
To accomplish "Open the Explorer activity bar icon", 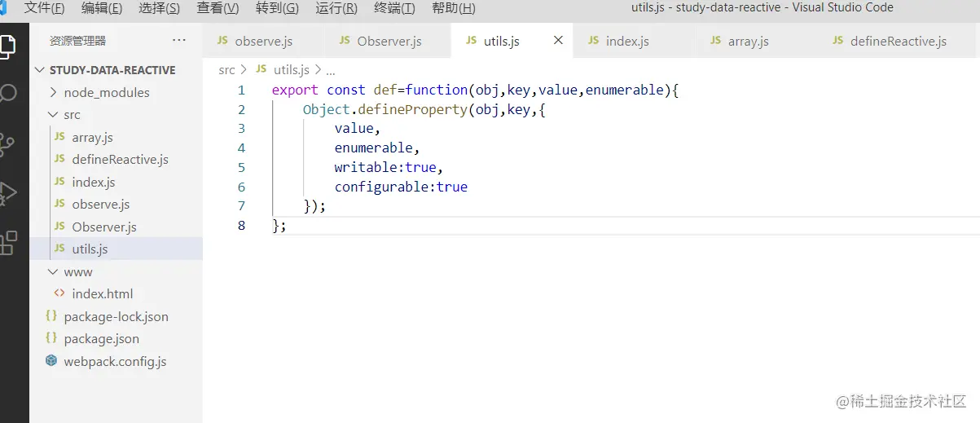I will tap(7, 45).
